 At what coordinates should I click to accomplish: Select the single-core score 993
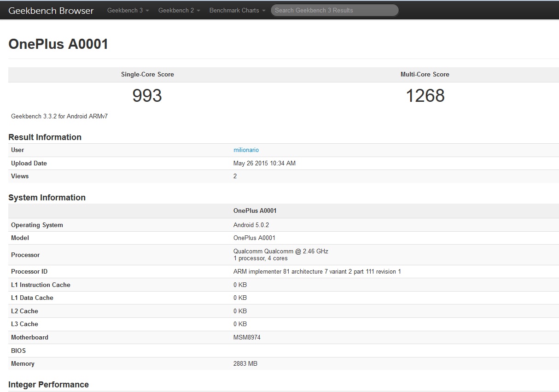click(147, 96)
